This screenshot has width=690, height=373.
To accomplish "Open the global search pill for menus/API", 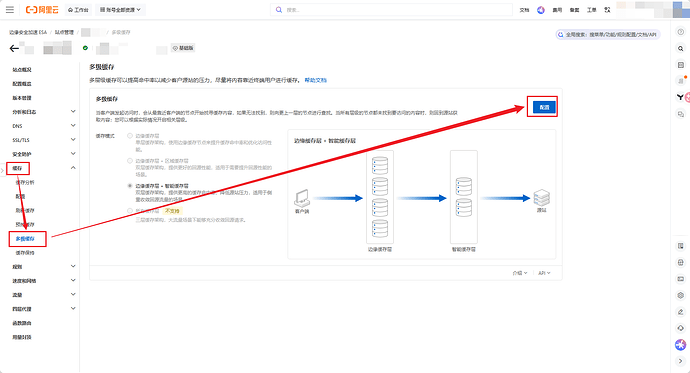I will (608, 34).
